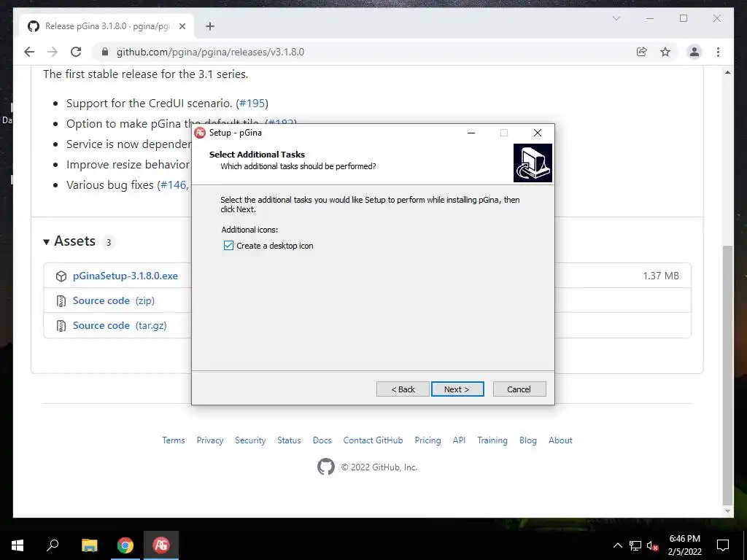Open the taskbar clock showing 6:46 PM
This screenshot has width=747, height=560.
(684, 545)
